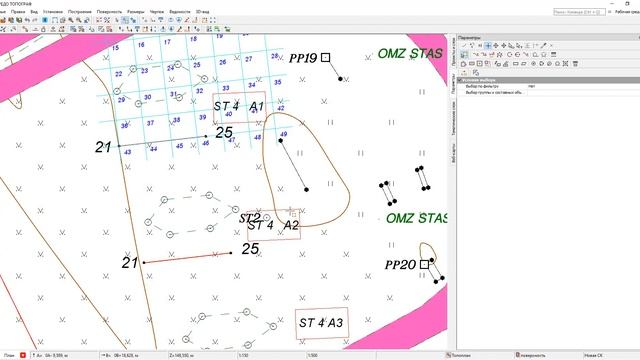Select the highlighted crosshair tool in Параметры panel
This screenshot has width=640, height=360.
(488, 45)
